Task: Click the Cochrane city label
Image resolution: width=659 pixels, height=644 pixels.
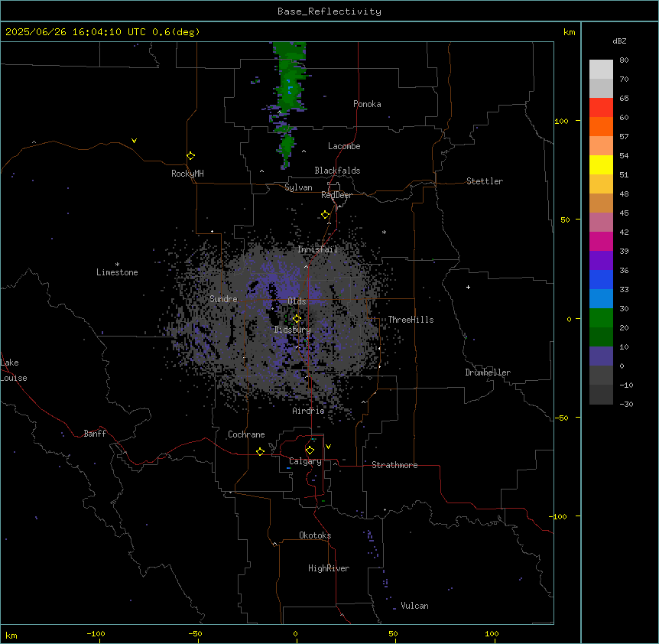Action: [246, 434]
